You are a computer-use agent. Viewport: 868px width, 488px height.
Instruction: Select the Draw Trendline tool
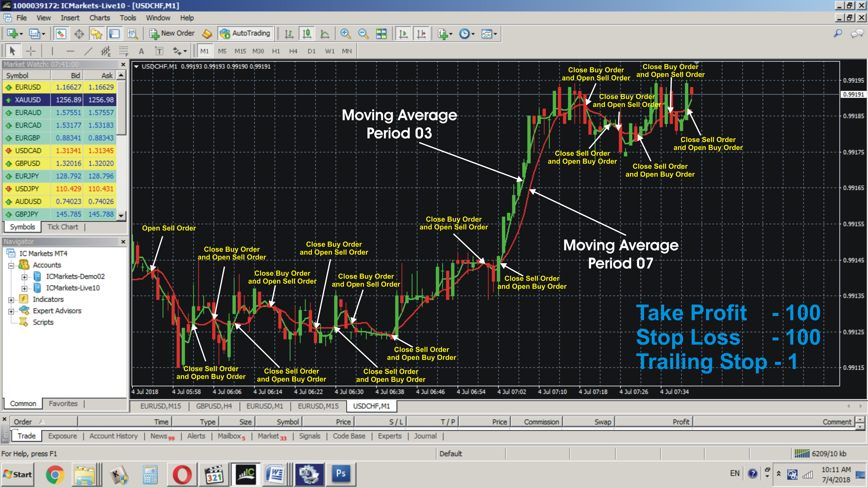[88, 51]
